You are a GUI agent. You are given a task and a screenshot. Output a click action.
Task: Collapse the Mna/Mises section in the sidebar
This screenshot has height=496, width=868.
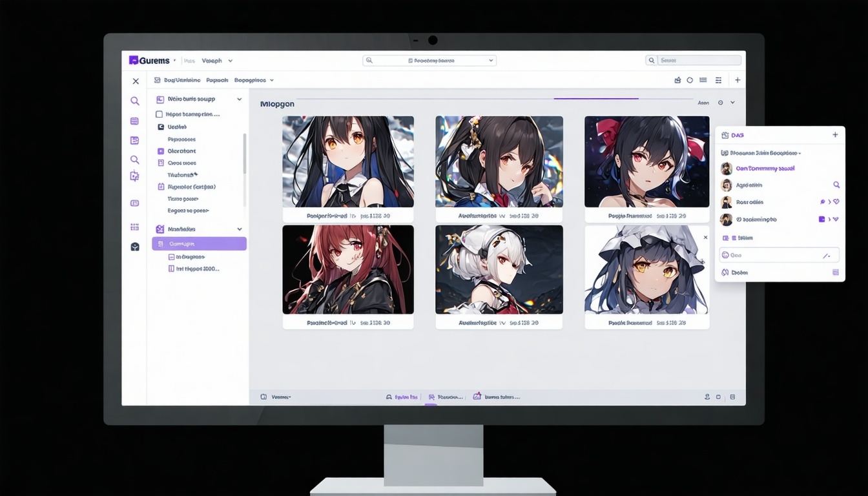tap(239, 229)
